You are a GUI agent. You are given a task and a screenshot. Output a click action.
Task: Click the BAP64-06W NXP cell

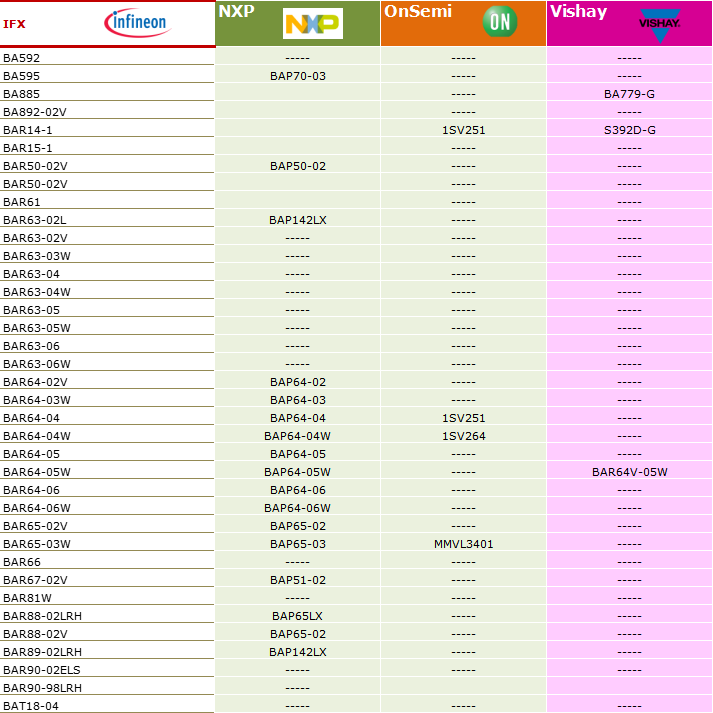[297, 508]
